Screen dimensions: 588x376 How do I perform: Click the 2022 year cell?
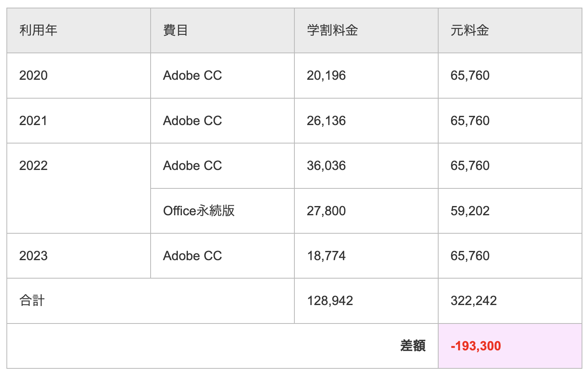(34, 166)
